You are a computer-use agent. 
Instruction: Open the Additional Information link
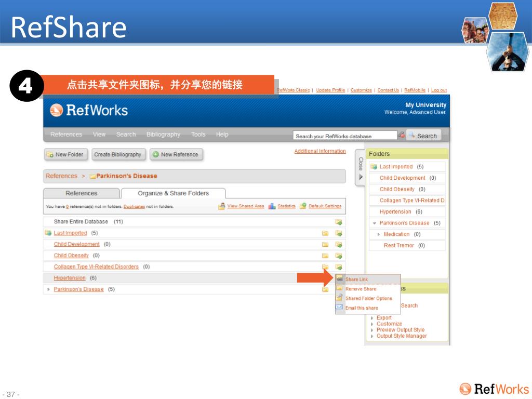pyautogui.click(x=320, y=151)
